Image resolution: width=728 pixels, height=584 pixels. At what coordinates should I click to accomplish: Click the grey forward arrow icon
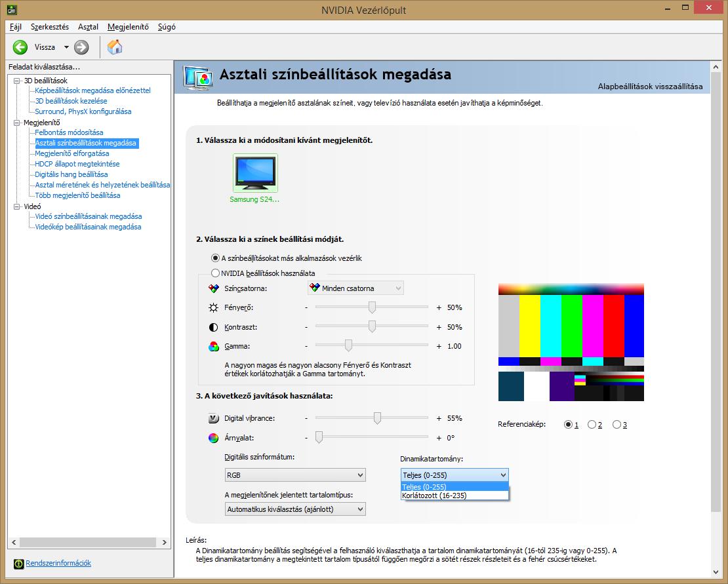click(x=81, y=47)
